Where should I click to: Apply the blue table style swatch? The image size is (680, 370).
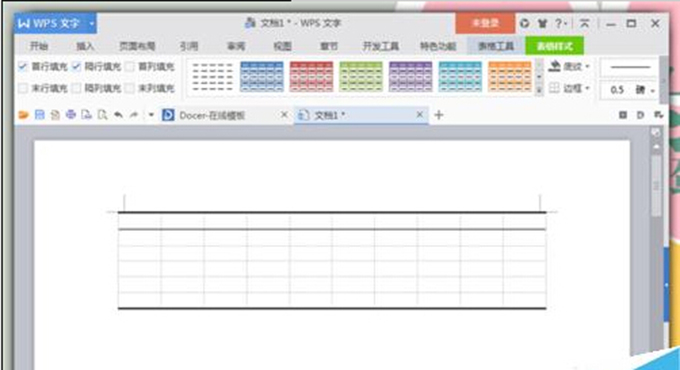pyautogui.click(x=262, y=76)
